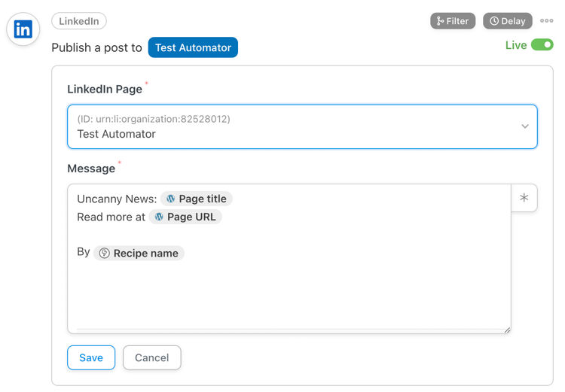The image size is (565, 392).
Task: Click the asterisk token insert button
Action: point(524,198)
